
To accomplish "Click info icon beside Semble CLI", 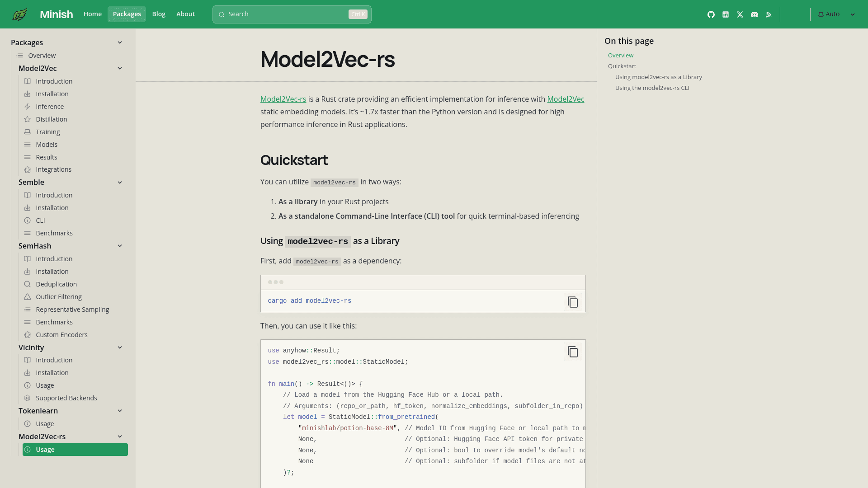I will click(x=28, y=221).
